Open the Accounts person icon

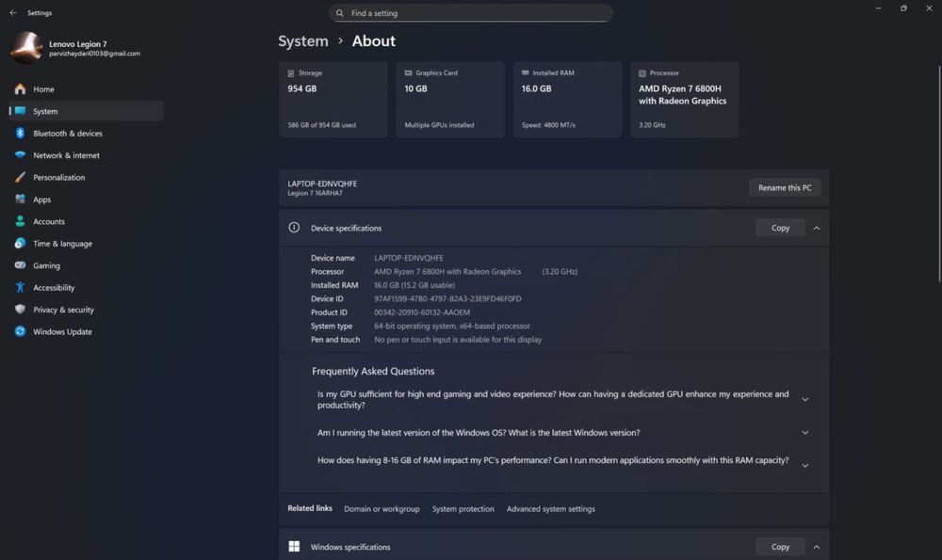tap(20, 221)
